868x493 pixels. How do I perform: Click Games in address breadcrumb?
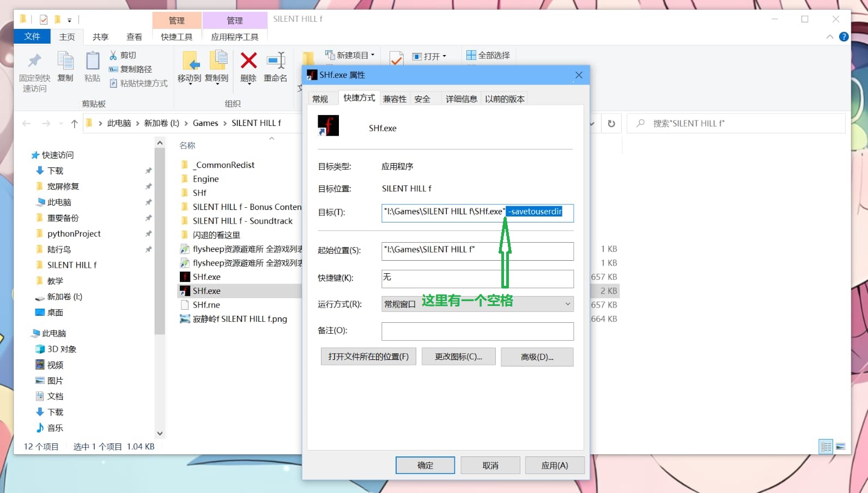[205, 123]
